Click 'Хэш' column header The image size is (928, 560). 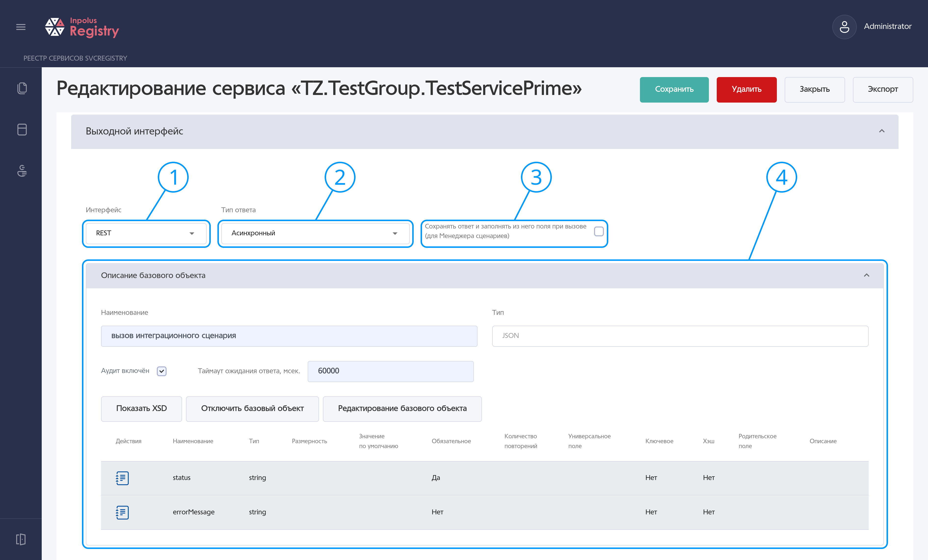(x=708, y=441)
